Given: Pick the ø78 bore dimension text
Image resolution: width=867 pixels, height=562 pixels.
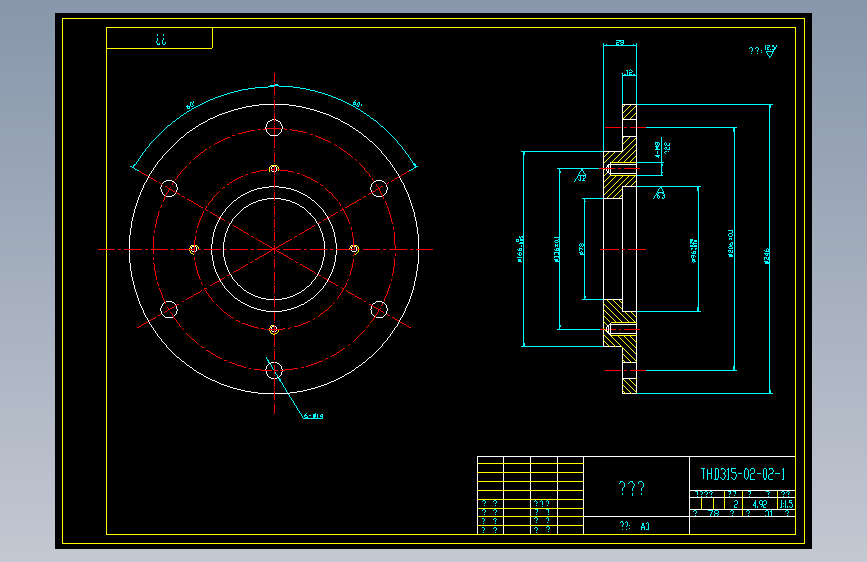Looking at the screenshot, I should 581,249.
